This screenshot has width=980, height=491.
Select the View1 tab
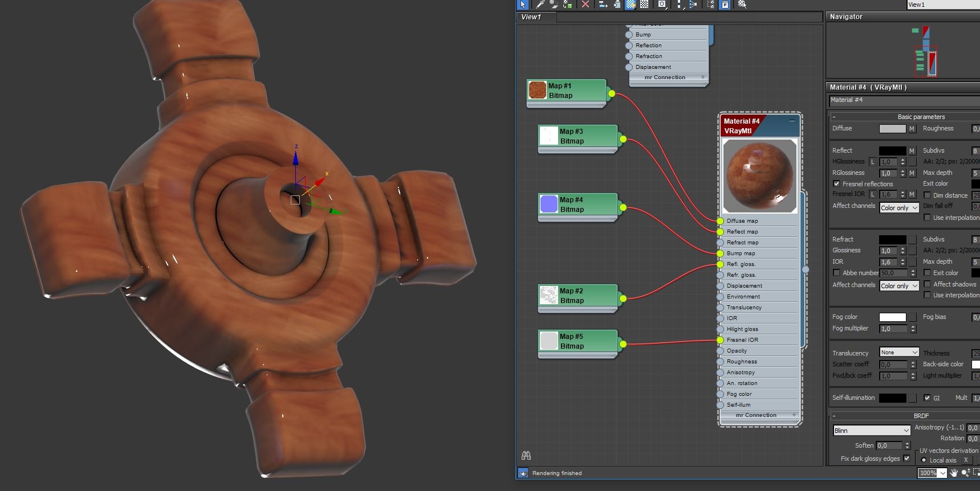pos(531,17)
